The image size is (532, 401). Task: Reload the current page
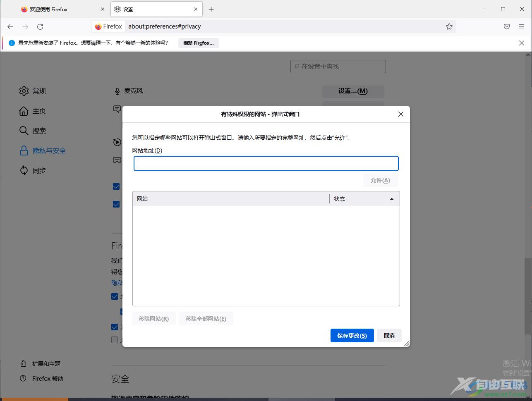40,26
